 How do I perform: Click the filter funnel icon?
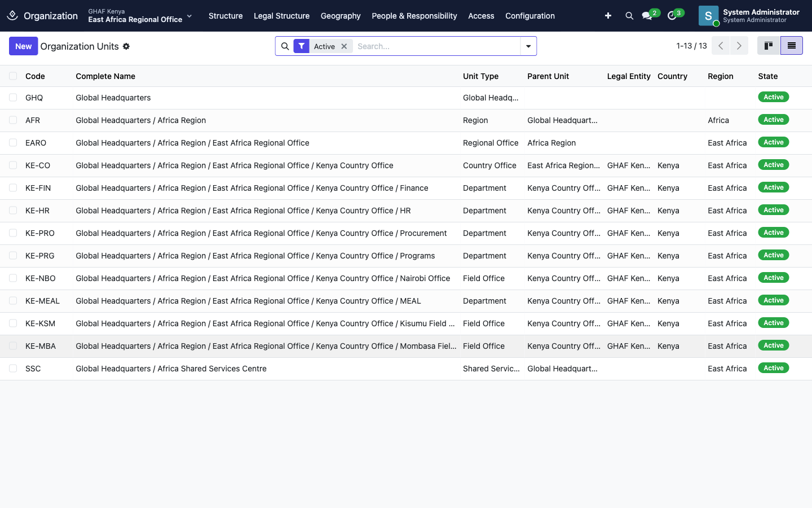(x=302, y=46)
